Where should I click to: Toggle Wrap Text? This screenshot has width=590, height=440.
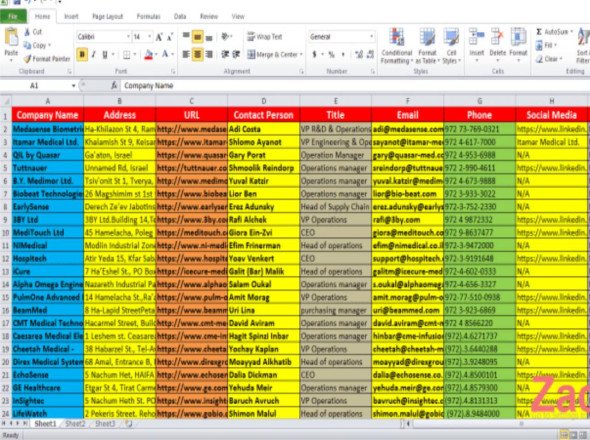tap(265, 37)
